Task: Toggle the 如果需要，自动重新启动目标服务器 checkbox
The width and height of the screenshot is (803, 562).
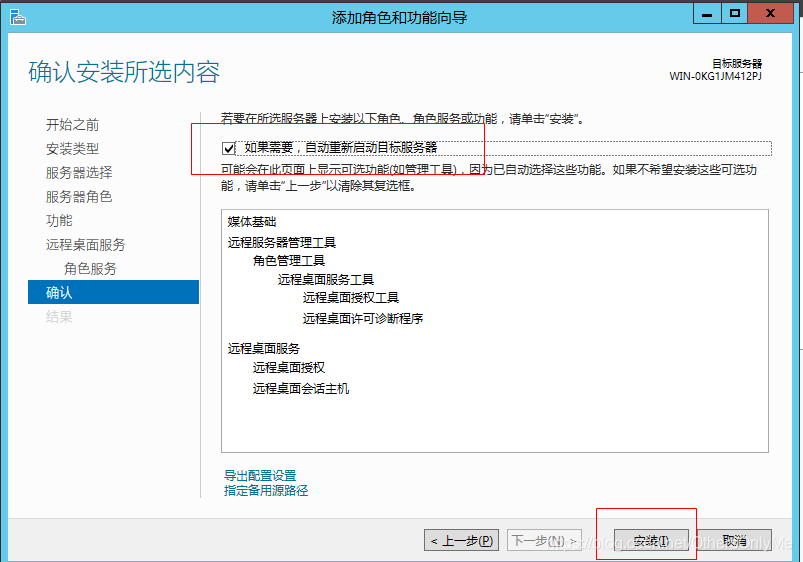Action: (x=228, y=149)
